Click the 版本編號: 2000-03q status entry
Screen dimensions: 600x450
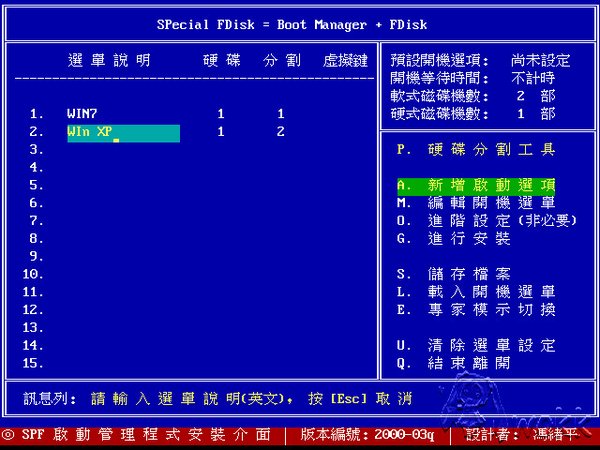(x=368, y=435)
